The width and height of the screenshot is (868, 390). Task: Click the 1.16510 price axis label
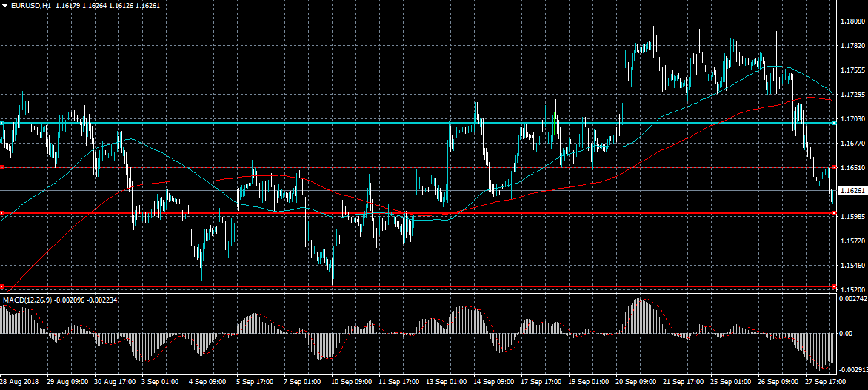(x=852, y=167)
